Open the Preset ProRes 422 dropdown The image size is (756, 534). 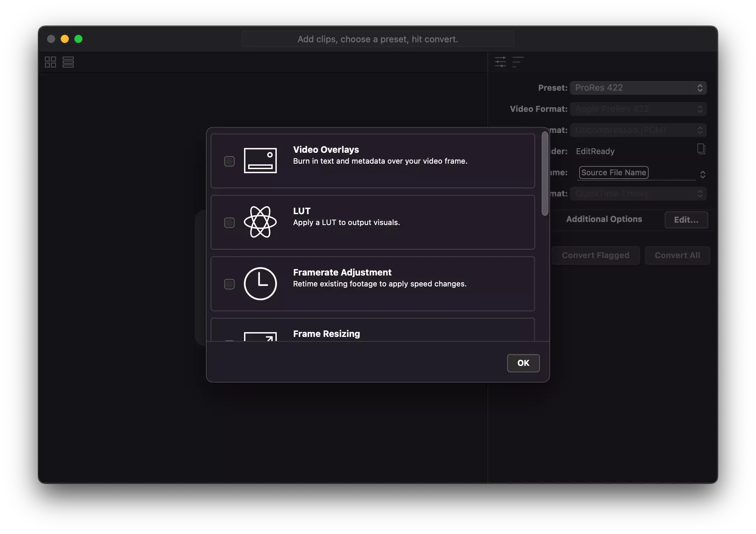coord(638,88)
